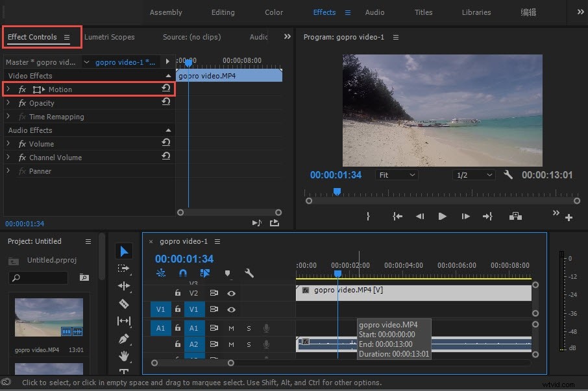
Task: Select the gopro video.MP4 thumbnail
Action: click(x=49, y=318)
